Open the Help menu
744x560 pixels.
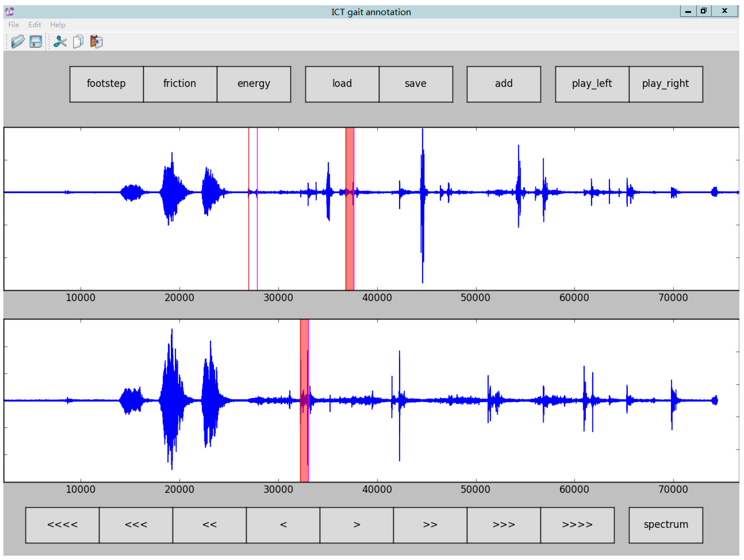(x=57, y=25)
